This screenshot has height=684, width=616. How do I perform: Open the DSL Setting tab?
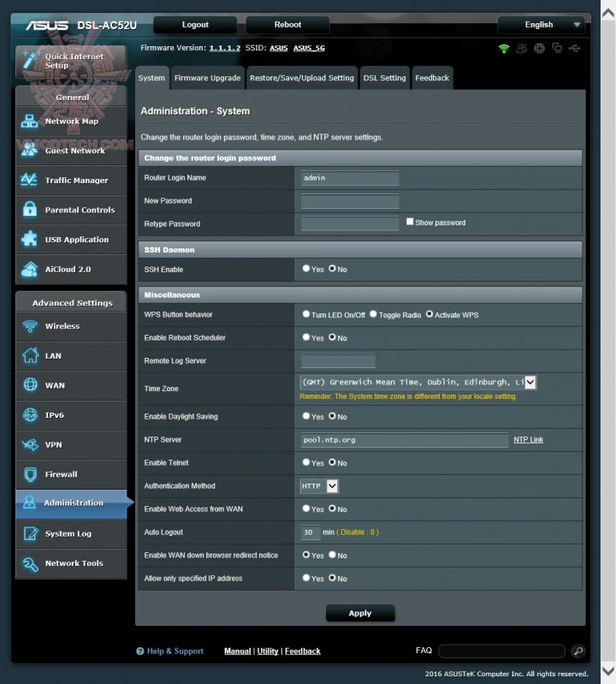coord(384,78)
